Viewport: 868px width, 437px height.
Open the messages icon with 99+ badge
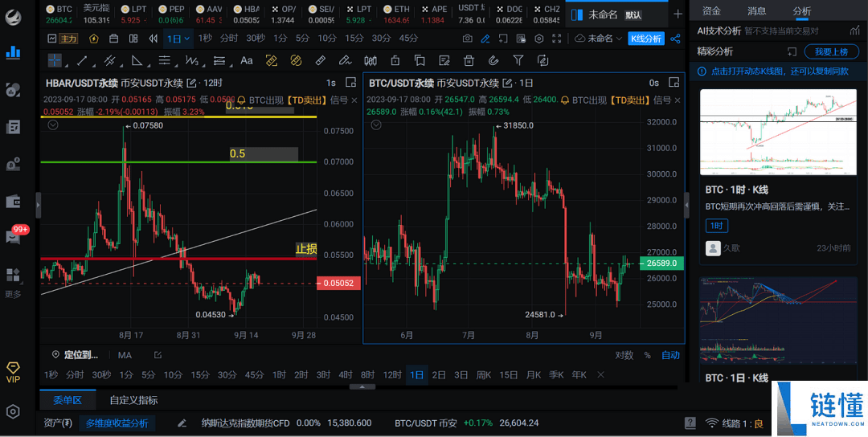[14, 235]
